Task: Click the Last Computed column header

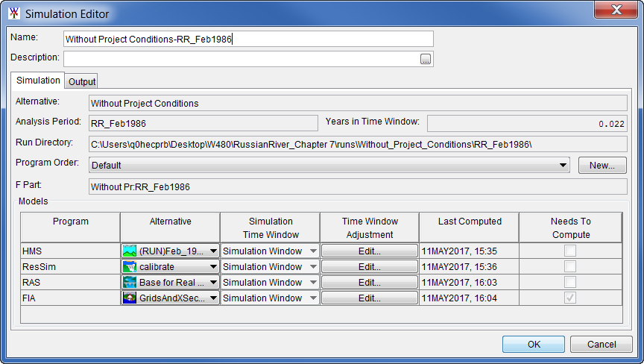Action: [x=470, y=228]
